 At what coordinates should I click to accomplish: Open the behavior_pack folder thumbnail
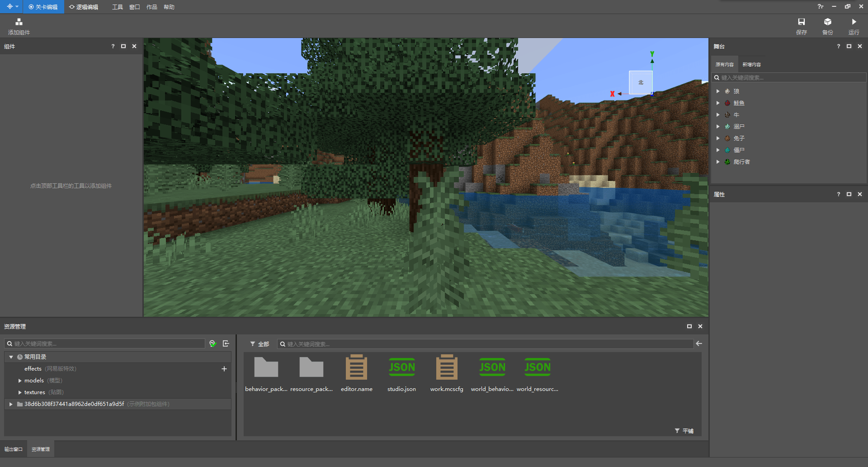click(x=266, y=367)
